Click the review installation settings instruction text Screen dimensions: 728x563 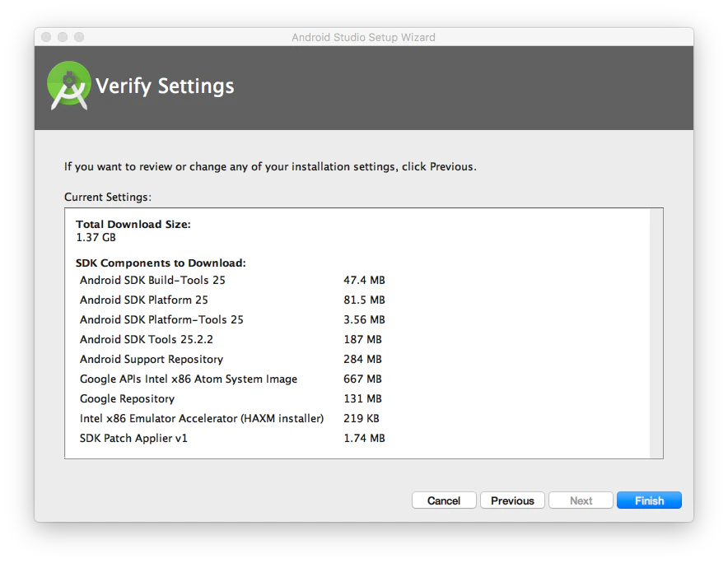click(270, 166)
